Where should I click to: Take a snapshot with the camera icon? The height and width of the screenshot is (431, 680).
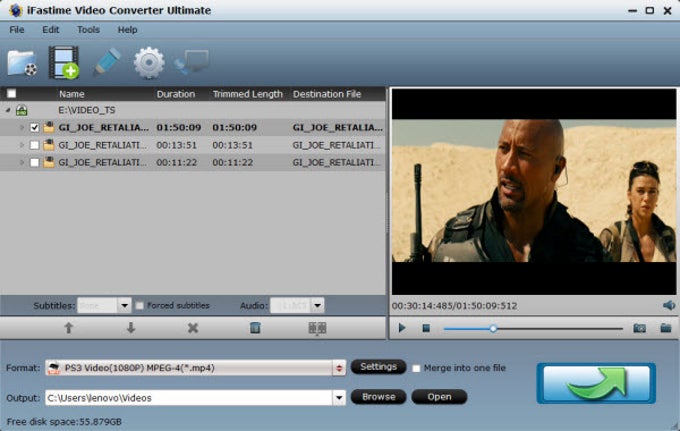pos(640,328)
